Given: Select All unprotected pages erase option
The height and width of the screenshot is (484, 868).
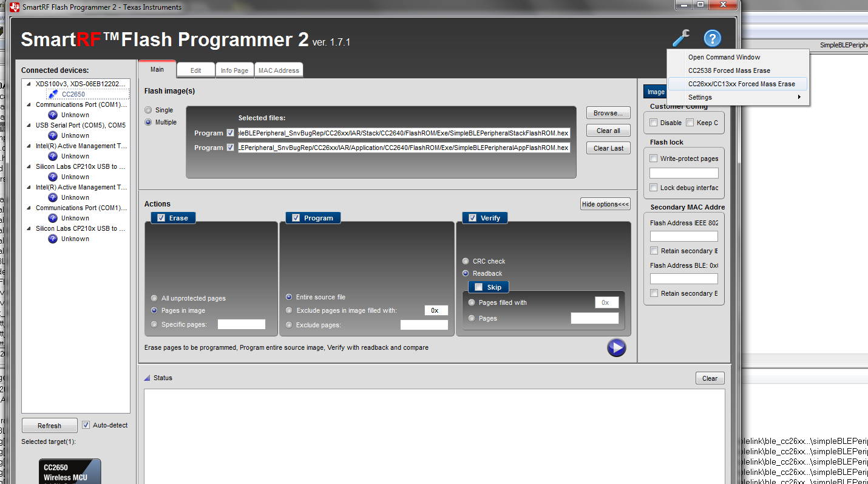Looking at the screenshot, I should point(155,298).
